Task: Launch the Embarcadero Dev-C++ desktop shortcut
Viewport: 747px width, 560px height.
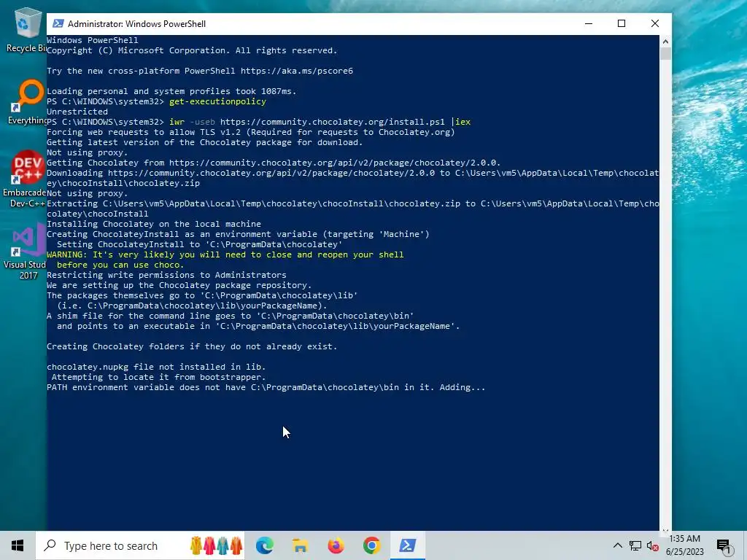Action: pos(25,179)
